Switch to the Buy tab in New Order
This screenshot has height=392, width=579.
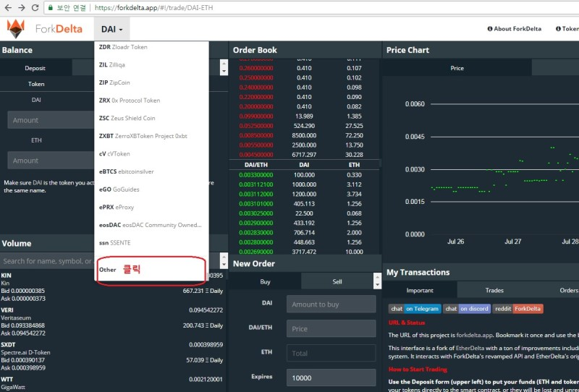(x=265, y=281)
